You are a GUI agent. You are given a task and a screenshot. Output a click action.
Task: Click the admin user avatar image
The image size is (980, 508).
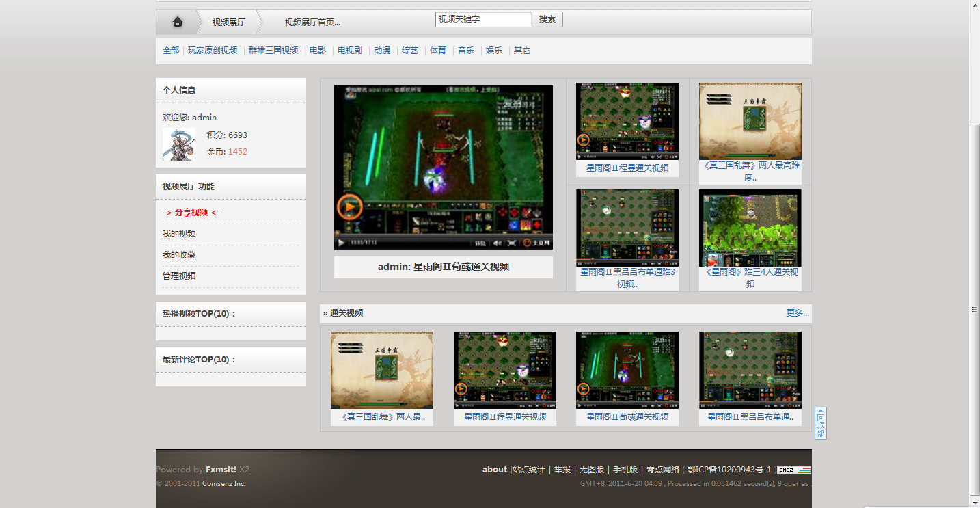click(x=179, y=144)
